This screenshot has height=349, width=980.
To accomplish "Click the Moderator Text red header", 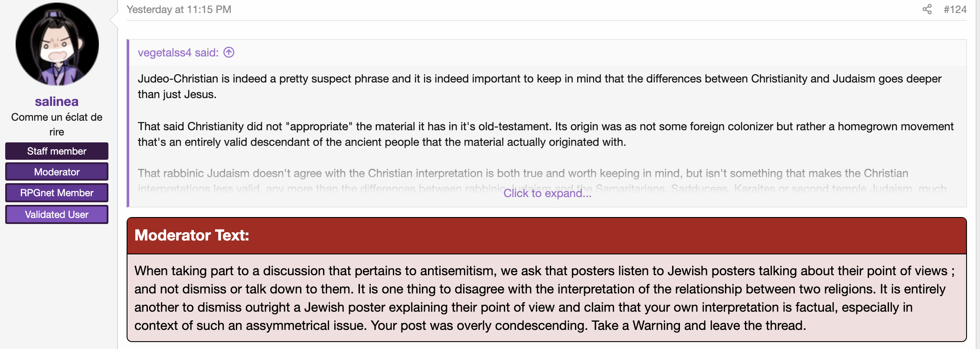I will point(547,236).
